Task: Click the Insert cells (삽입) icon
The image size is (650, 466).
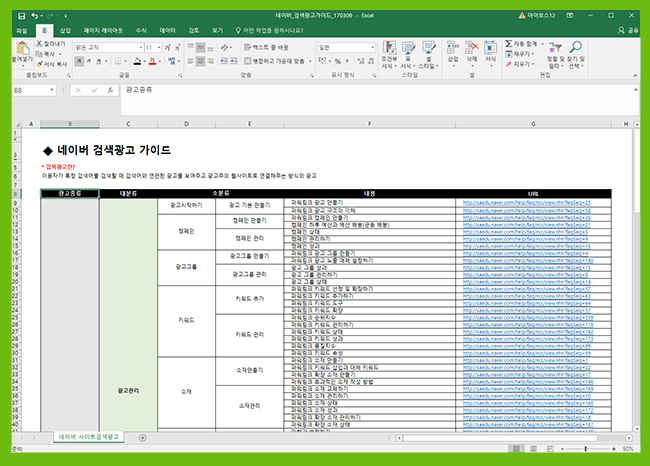Action: pyautogui.click(x=453, y=48)
